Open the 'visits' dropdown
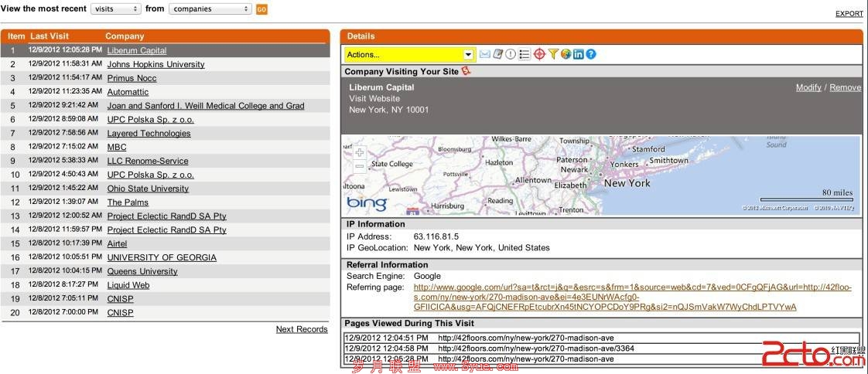The height and width of the screenshot is (374, 868). click(x=116, y=8)
